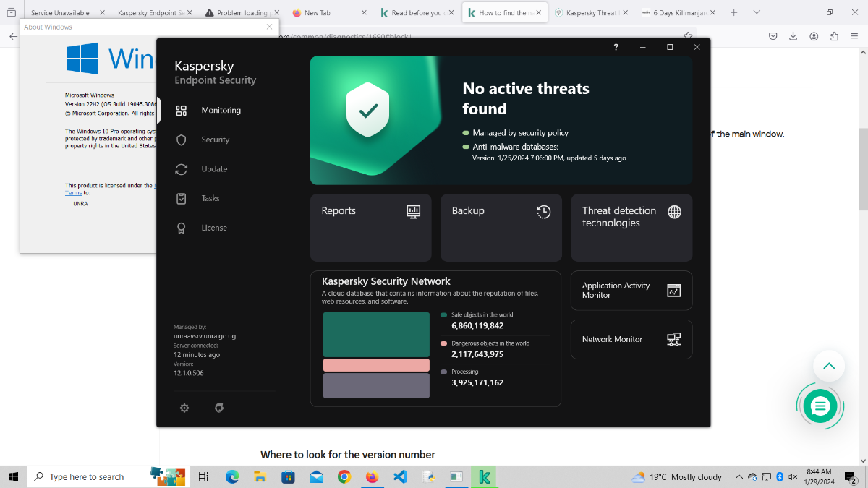Click the browser account icon
Image resolution: width=868 pixels, height=488 pixels.
(814, 36)
